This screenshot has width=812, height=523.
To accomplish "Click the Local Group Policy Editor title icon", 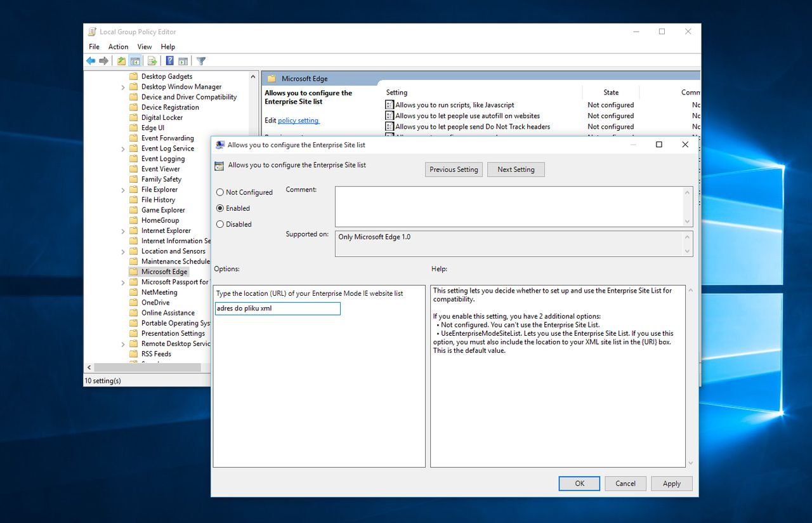I will pos(93,32).
